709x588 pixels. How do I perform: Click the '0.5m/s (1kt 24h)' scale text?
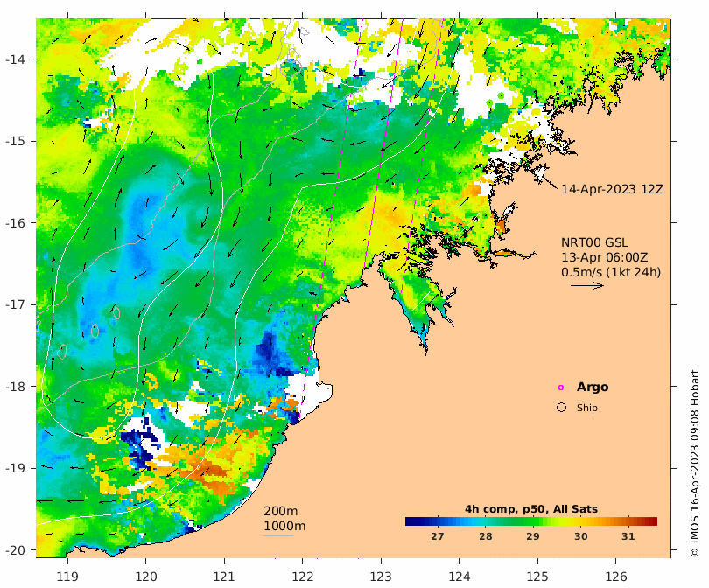[x=611, y=272]
